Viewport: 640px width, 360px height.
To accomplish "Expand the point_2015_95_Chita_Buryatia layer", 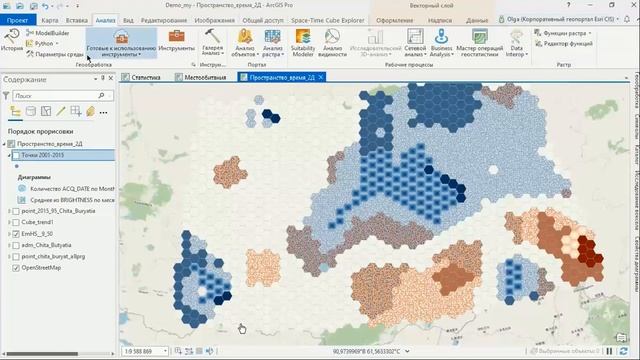I will click(x=9, y=211).
